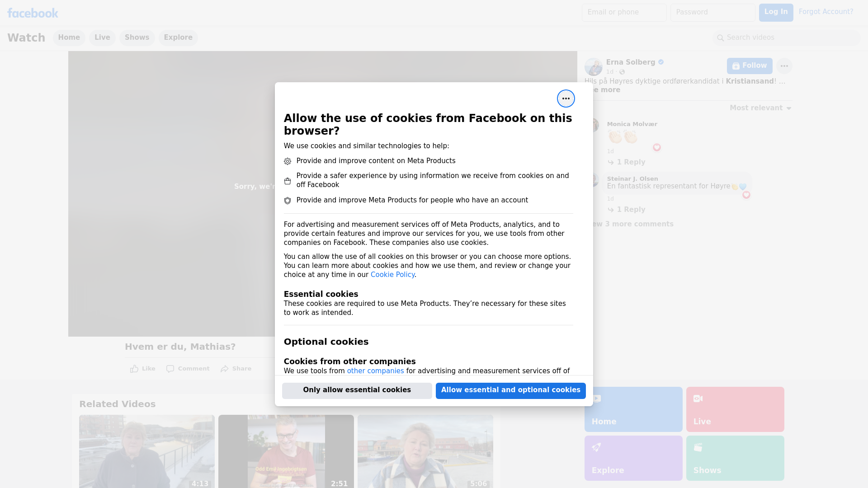Expand 1 Reply under Steinar J. Olsen comment
This screenshot has width=868, height=488.
(627, 210)
